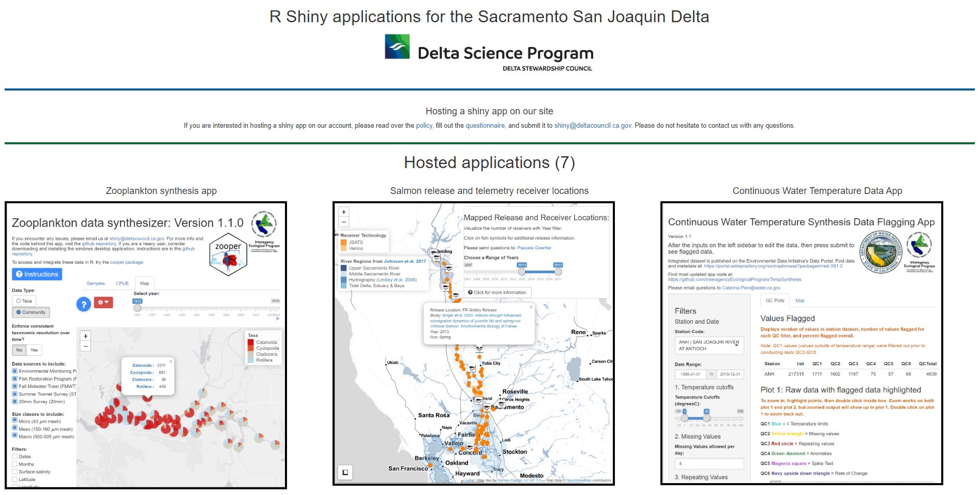Switch to the Samples tab
This screenshot has height=495, width=980.
(96, 283)
